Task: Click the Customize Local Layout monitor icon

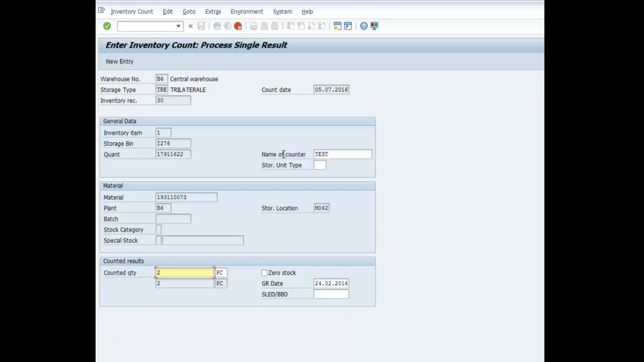Action: (x=374, y=26)
